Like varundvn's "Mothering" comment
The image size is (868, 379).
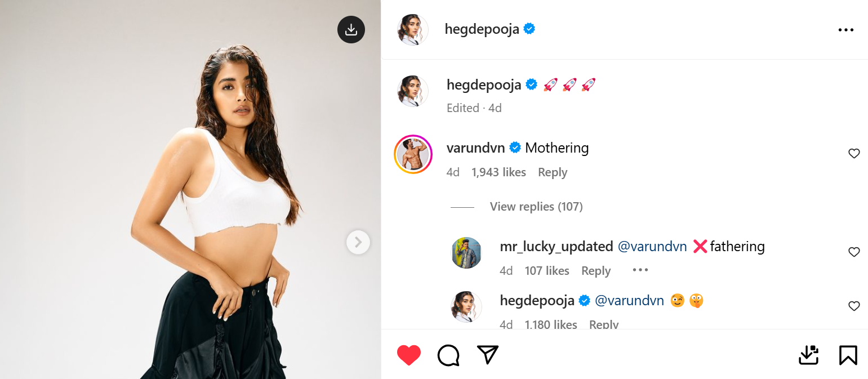[x=854, y=153]
